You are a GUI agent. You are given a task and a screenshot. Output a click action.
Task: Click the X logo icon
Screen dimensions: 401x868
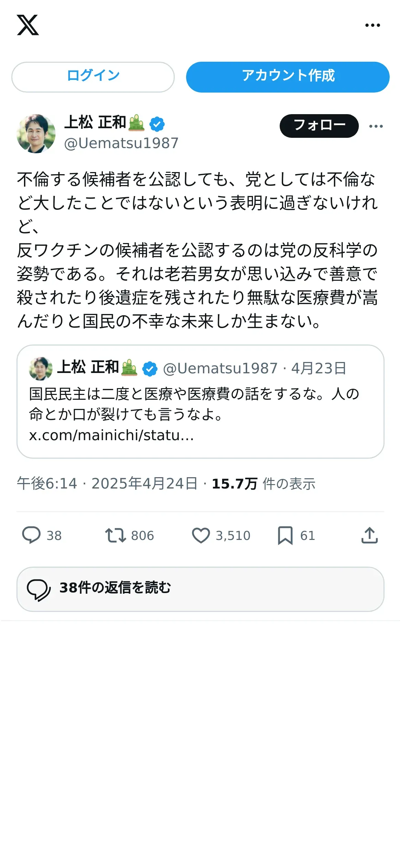28,25
